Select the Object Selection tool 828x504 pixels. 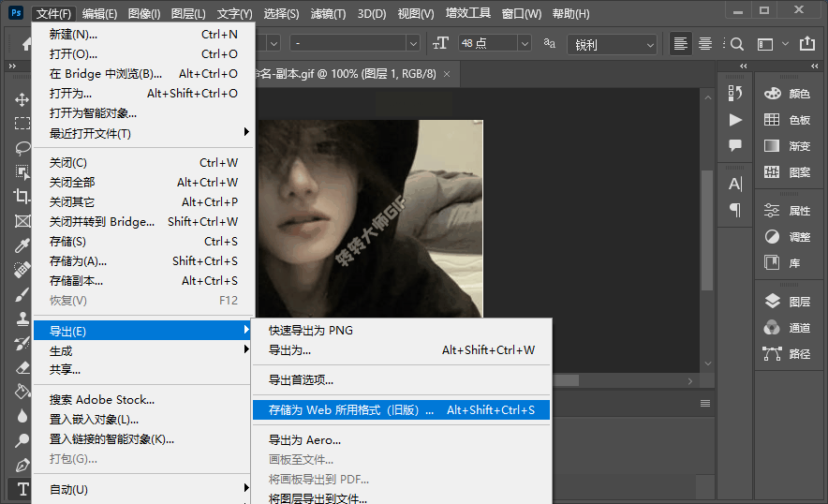22,171
